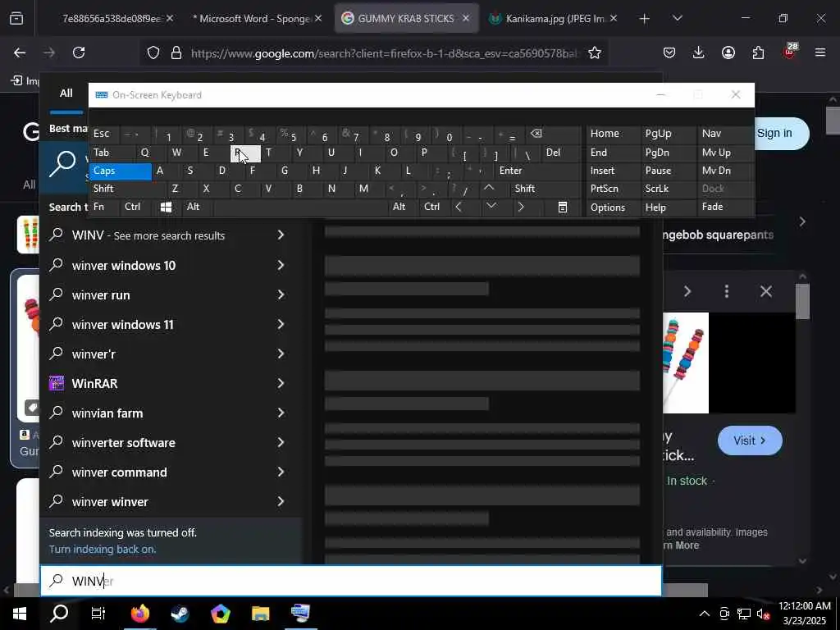Expand winver windows 10 suggestion

281,265
